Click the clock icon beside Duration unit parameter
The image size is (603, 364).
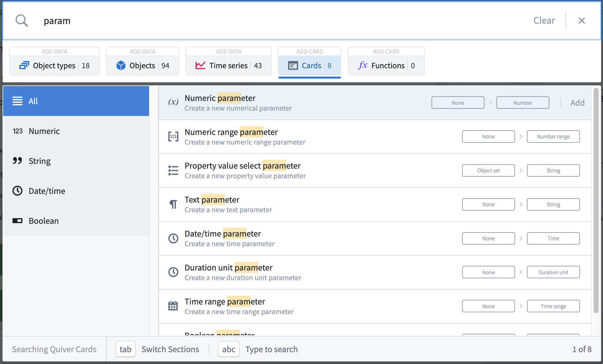[173, 272]
